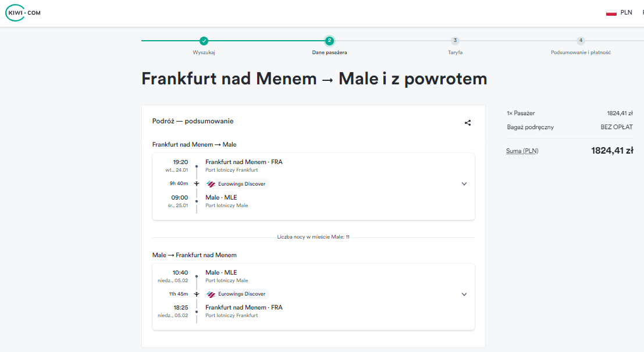Screen dimensions: 644x352
Task: Select step 2 Dane pasażera
Action: click(329, 41)
